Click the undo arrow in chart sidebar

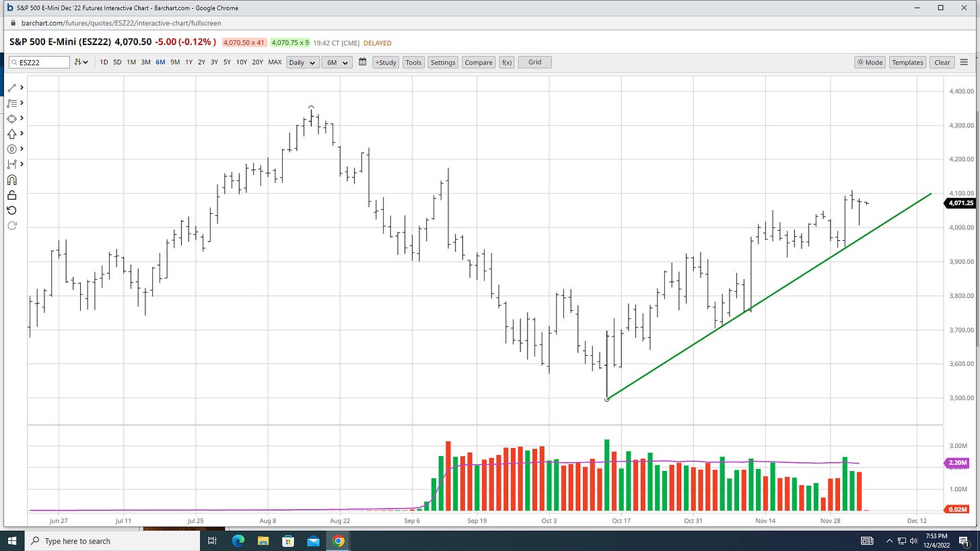[x=11, y=211]
